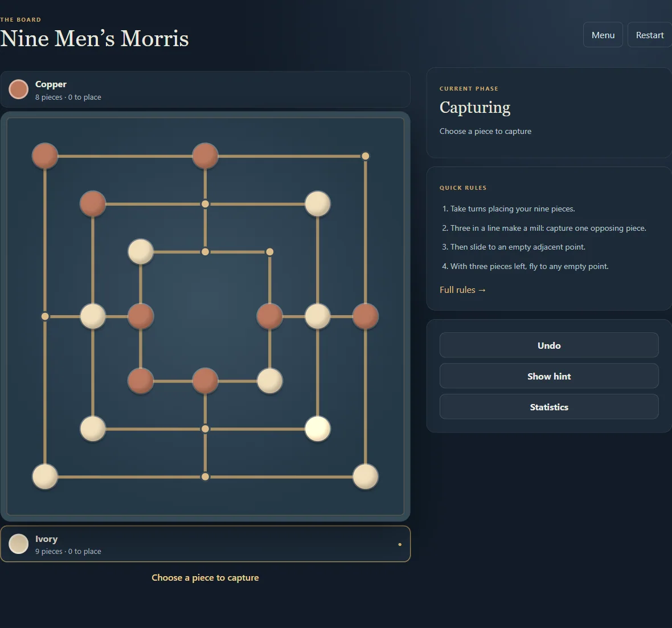Click empty point at outer ring bottom-middle
This screenshot has height=628, width=672.
205,476
